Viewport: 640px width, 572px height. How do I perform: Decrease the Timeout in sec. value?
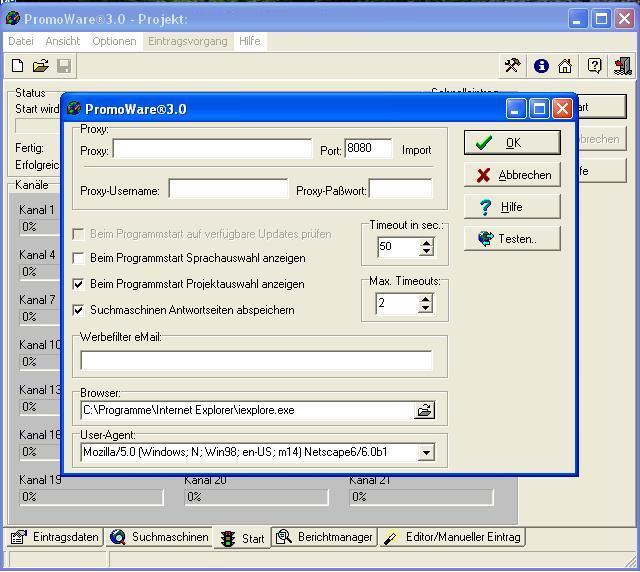pos(426,252)
